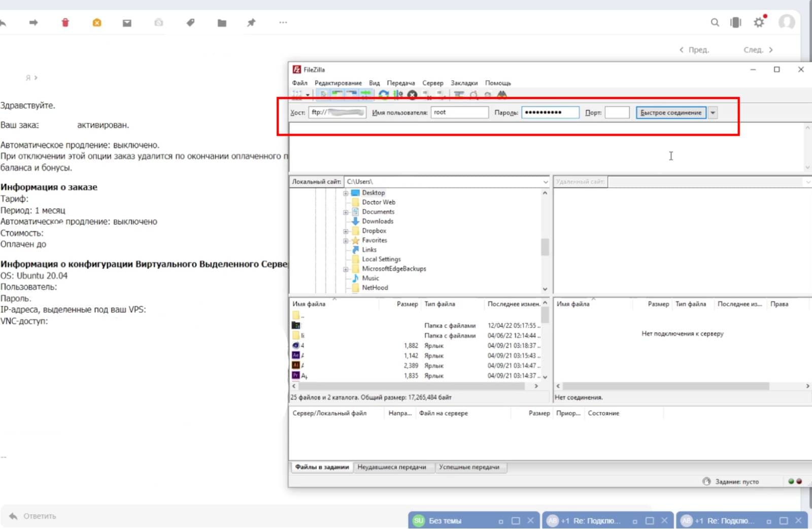Pin the email with pushpin icon
The height and width of the screenshot is (529, 812).
[251, 22]
